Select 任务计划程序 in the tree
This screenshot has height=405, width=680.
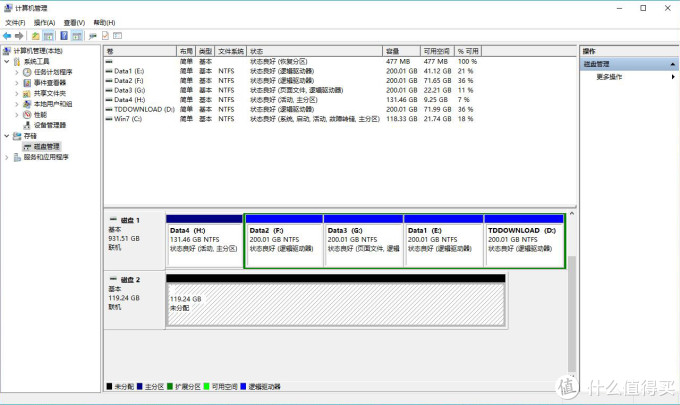click(x=53, y=72)
